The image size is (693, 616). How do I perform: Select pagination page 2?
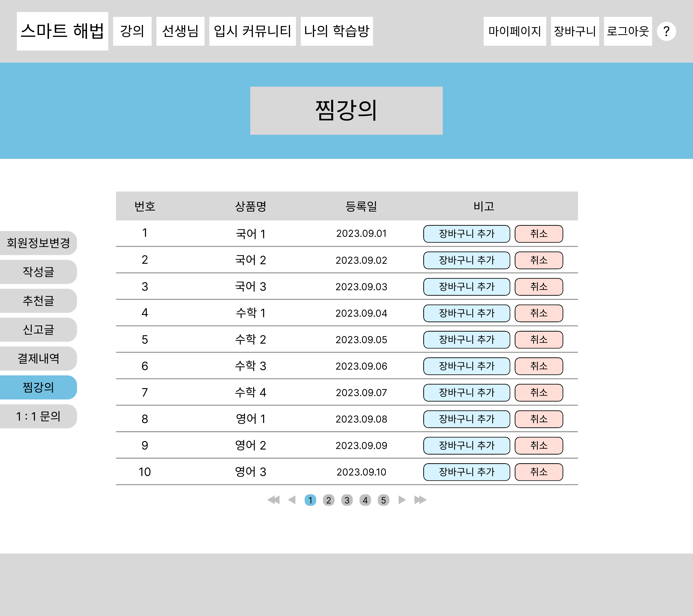pyautogui.click(x=328, y=500)
